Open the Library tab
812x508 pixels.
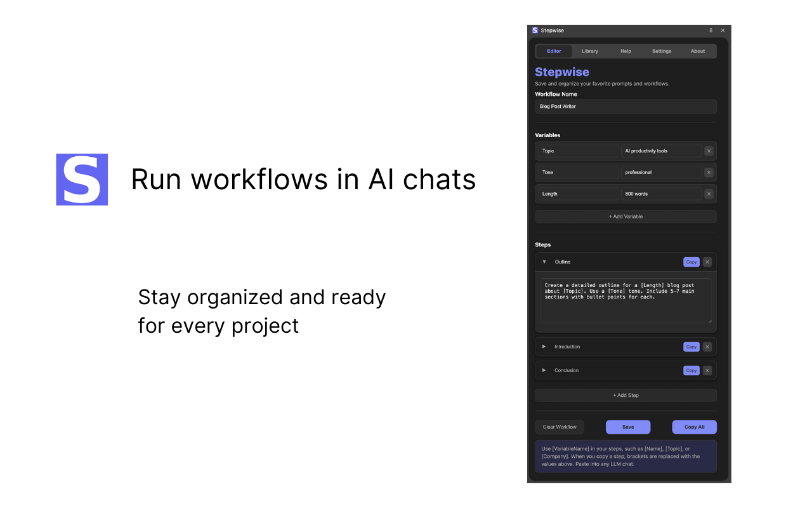(x=590, y=51)
